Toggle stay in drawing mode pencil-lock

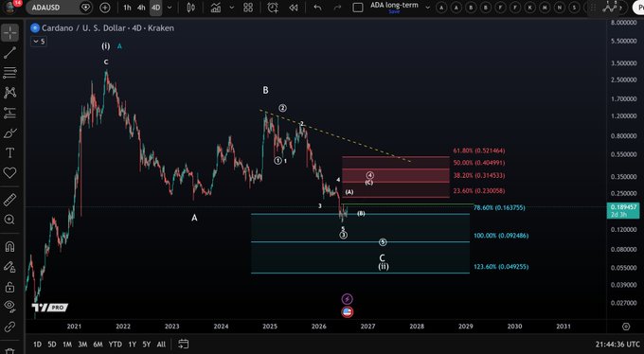(9, 267)
